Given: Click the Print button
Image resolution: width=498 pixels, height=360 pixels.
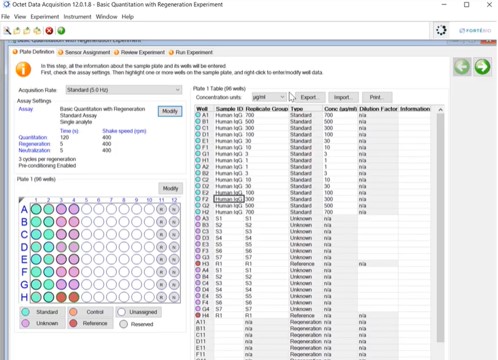Looking at the screenshot, I should point(377,97).
